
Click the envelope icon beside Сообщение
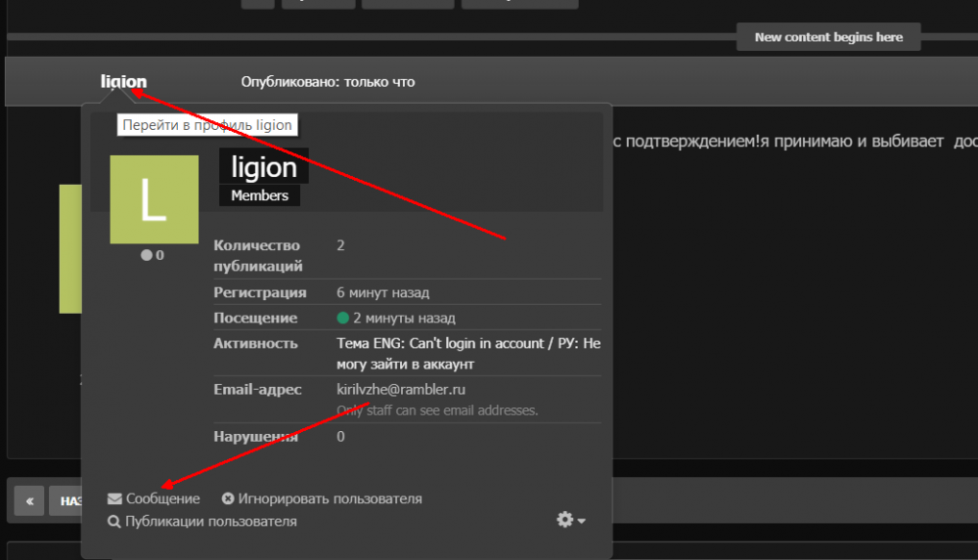coord(114,499)
